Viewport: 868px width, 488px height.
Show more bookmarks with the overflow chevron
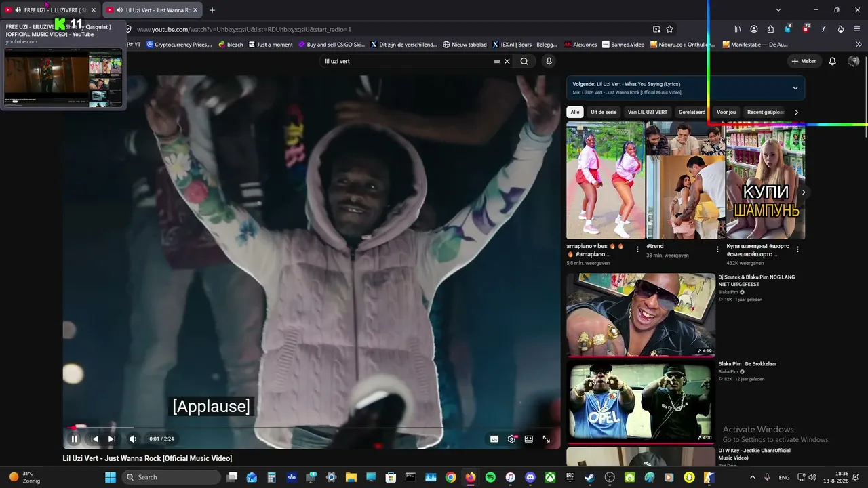point(859,45)
